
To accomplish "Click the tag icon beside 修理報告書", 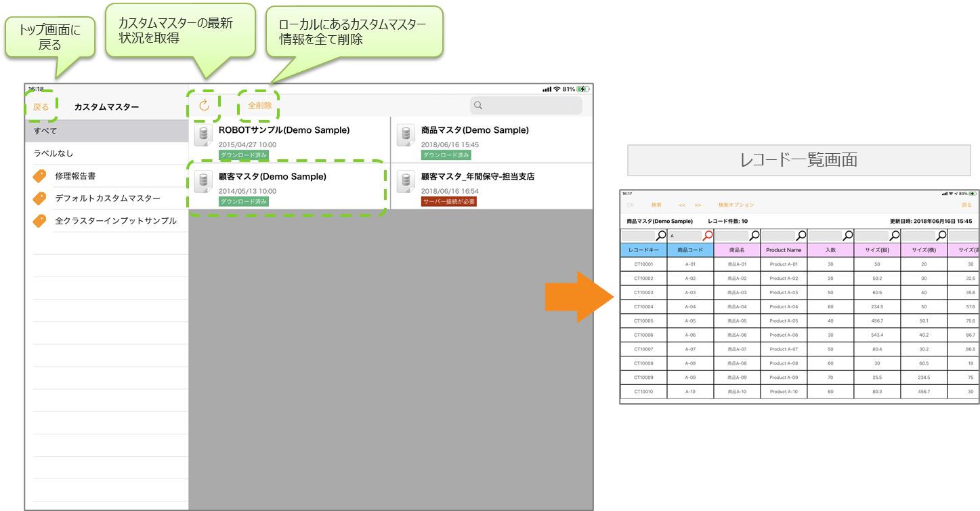I will point(40,176).
